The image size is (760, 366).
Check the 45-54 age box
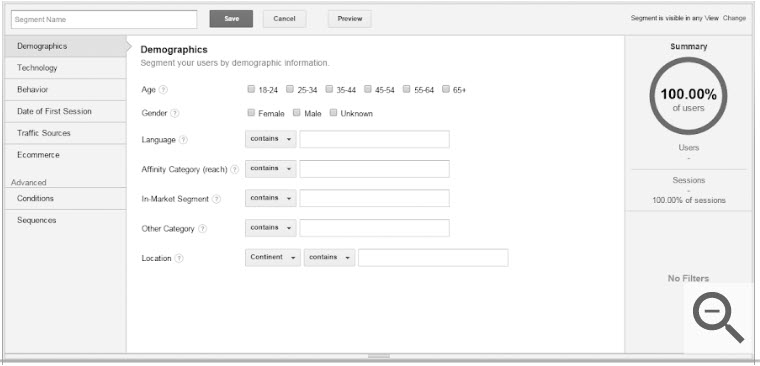pos(368,89)
